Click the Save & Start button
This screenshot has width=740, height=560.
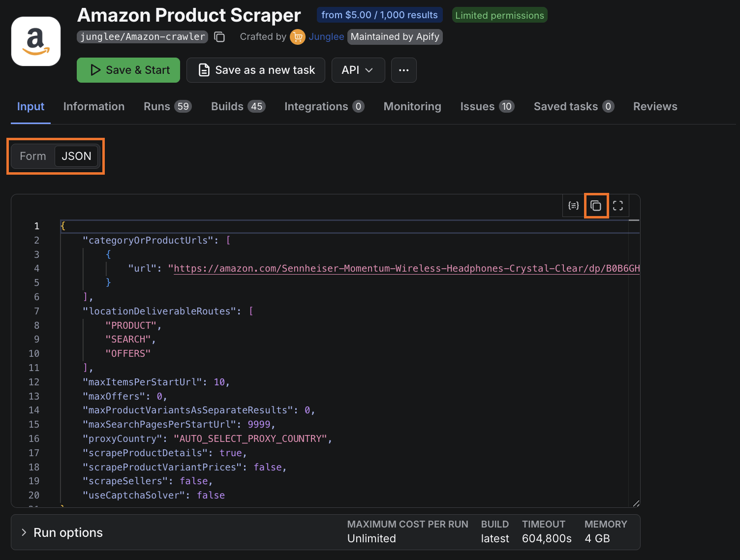click(x=128, y=70)
